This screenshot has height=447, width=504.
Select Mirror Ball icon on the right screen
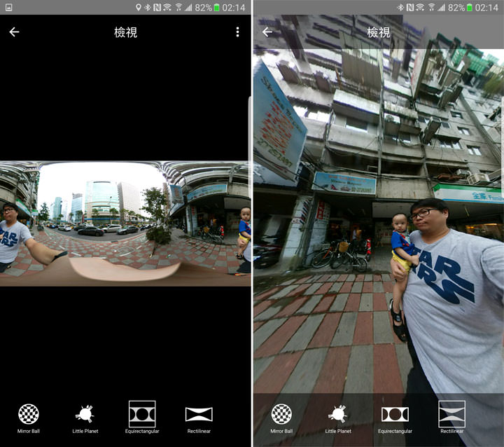(x=281, y=414)
